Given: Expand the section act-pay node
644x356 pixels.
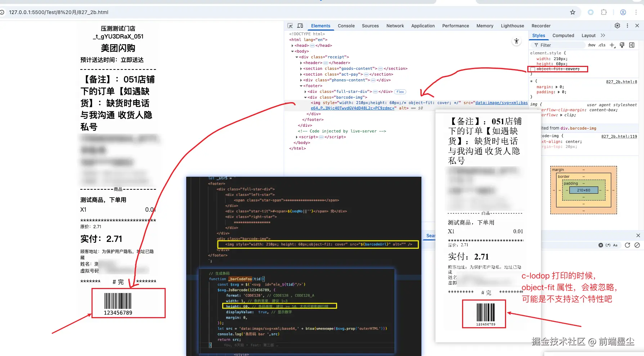Looking at the screenshot, I should tap(301, 75).
